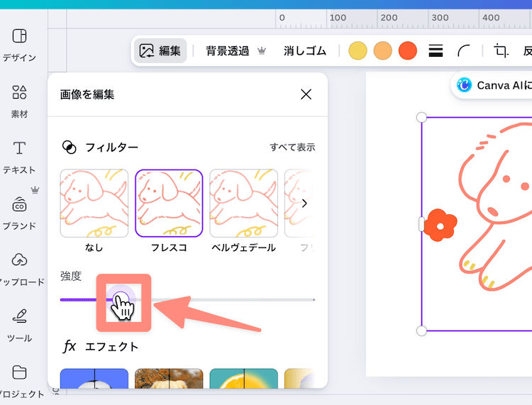Open the ツール tools panel
The image size is (532, 405).
pyautogui.click(x=19, y=326)
